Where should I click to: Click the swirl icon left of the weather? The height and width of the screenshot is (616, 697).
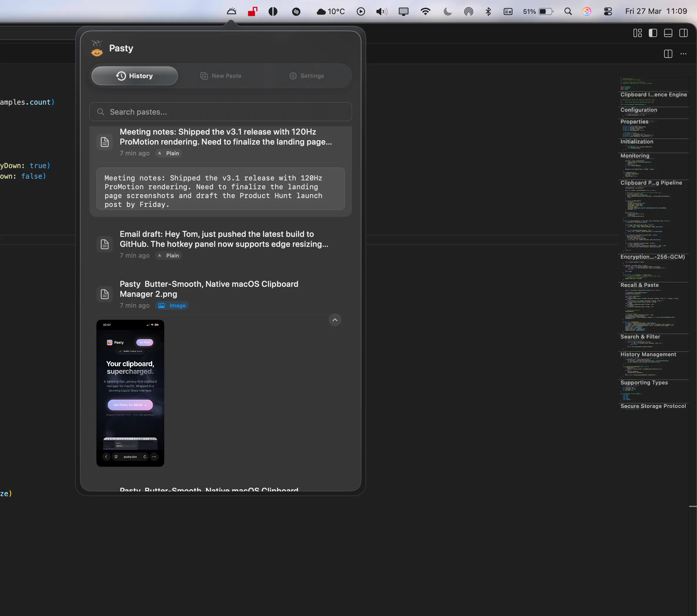click(296, 11)
